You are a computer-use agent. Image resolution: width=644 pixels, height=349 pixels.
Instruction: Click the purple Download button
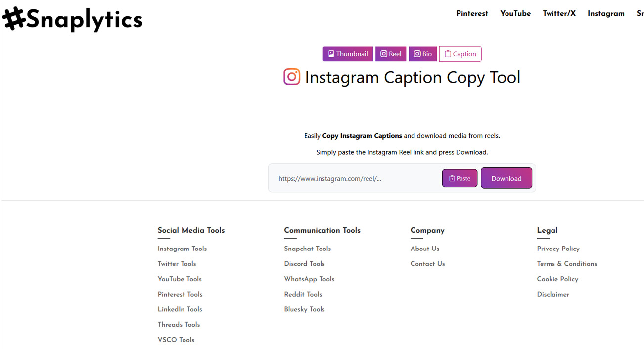point(506,178)
